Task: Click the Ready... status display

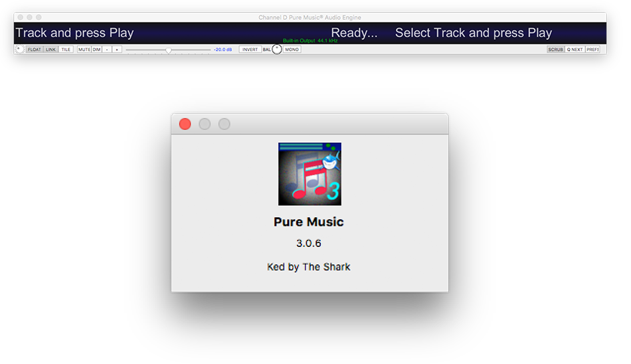Action: tap(354, 33)
